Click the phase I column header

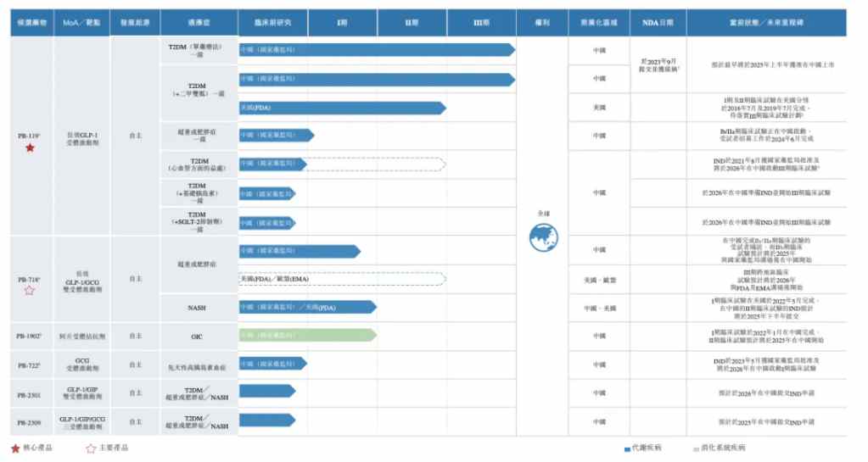tap(342, 22)
